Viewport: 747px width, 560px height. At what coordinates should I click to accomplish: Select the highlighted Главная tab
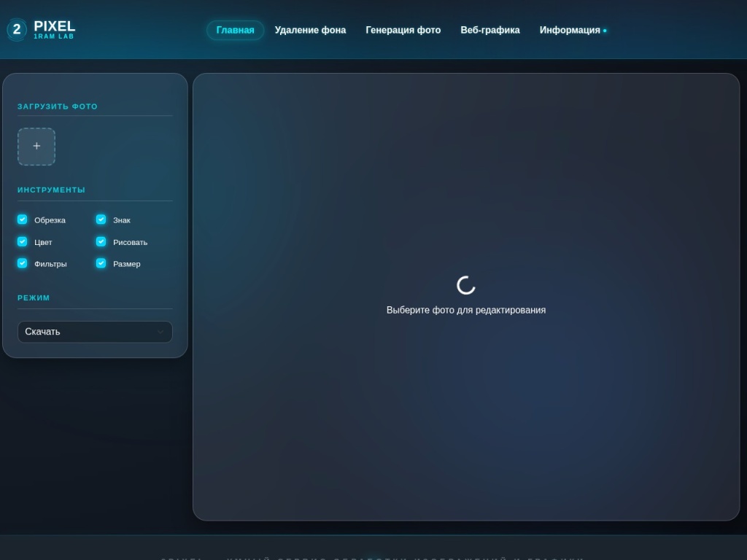(235, 30)
